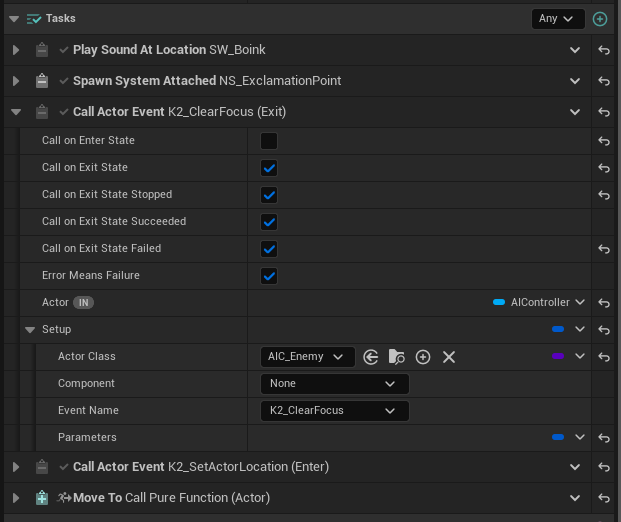Image resolution: width=621 pixels, height=522 pixels.
Task: Click the clipboard icon on K2_SetActorLocation row
Action: coord(42,467)
